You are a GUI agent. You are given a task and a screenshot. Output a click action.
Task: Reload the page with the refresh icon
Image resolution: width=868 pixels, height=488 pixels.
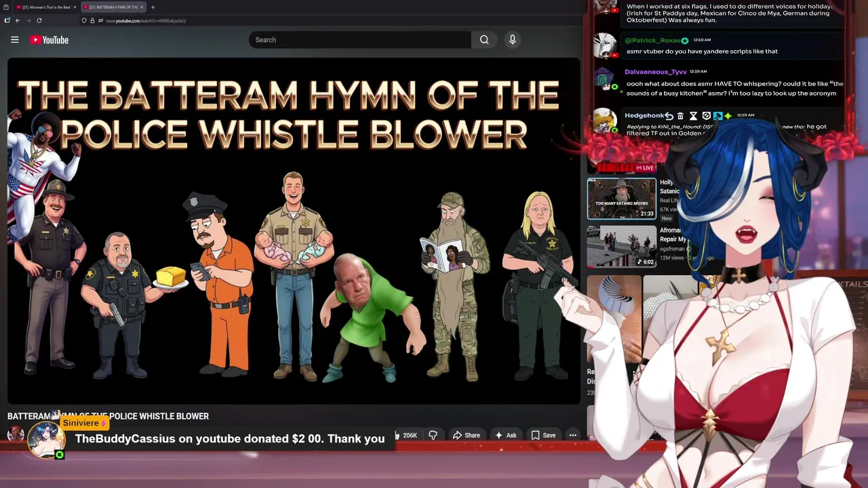coord(39,20)
